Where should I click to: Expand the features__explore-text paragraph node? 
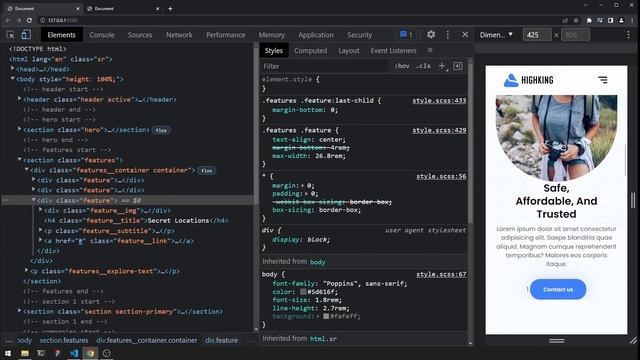point(27,271)
